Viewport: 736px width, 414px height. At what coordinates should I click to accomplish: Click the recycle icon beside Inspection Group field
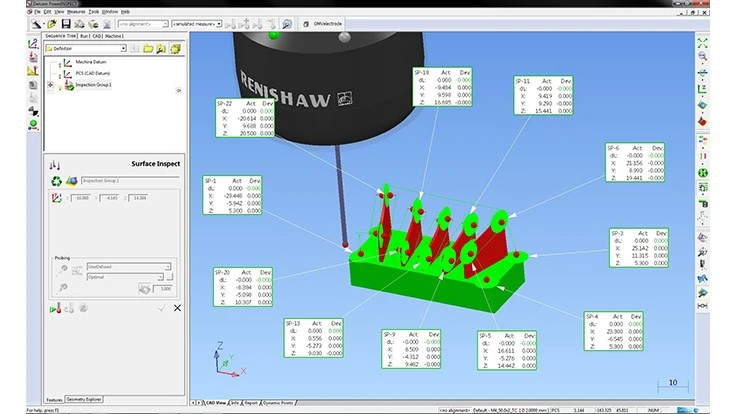click(56, 181)
